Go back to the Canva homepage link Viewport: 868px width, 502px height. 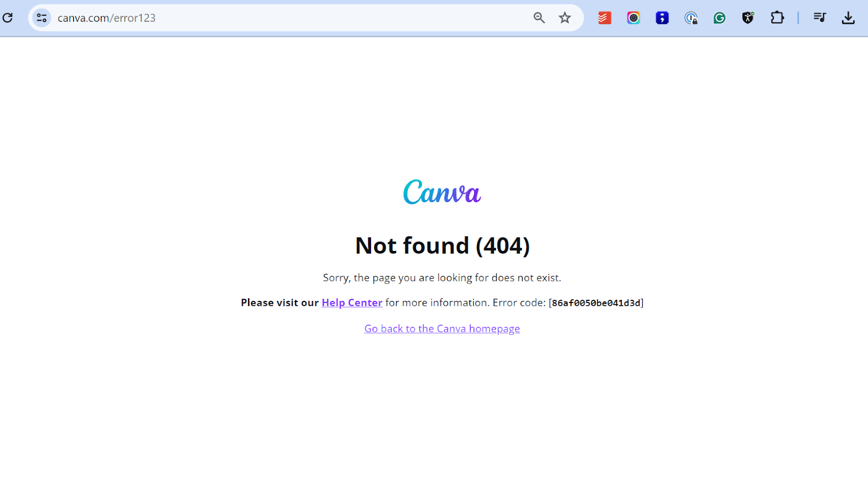click(x=442, y=329)
